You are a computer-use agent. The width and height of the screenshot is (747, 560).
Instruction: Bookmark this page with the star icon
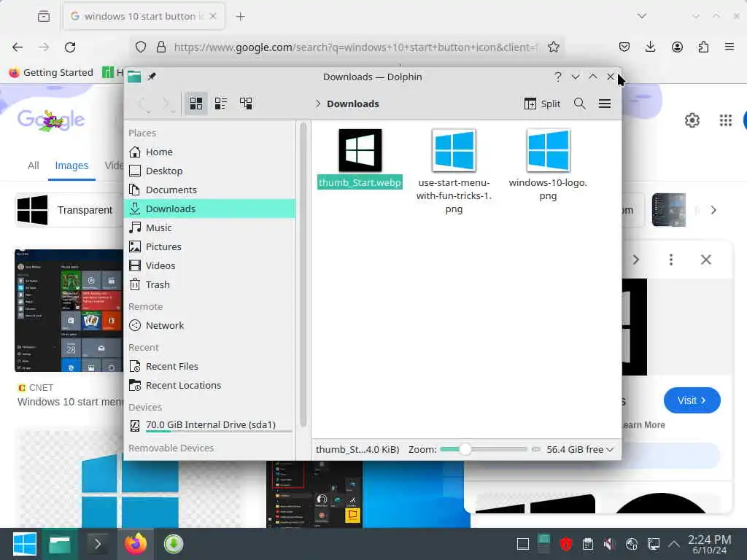point(553,47)
